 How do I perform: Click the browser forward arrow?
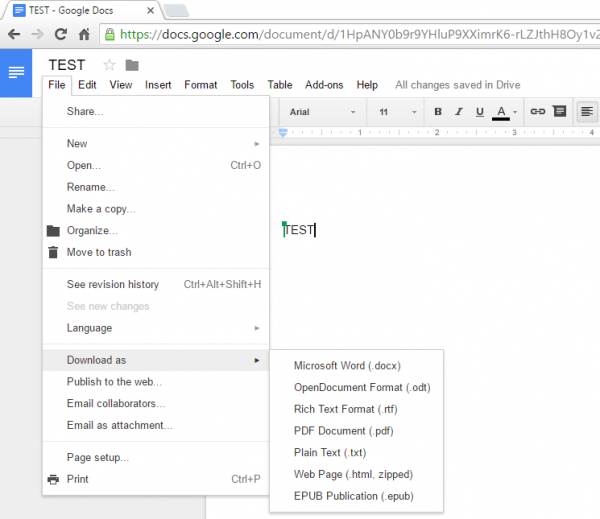[x=37, y=34]
